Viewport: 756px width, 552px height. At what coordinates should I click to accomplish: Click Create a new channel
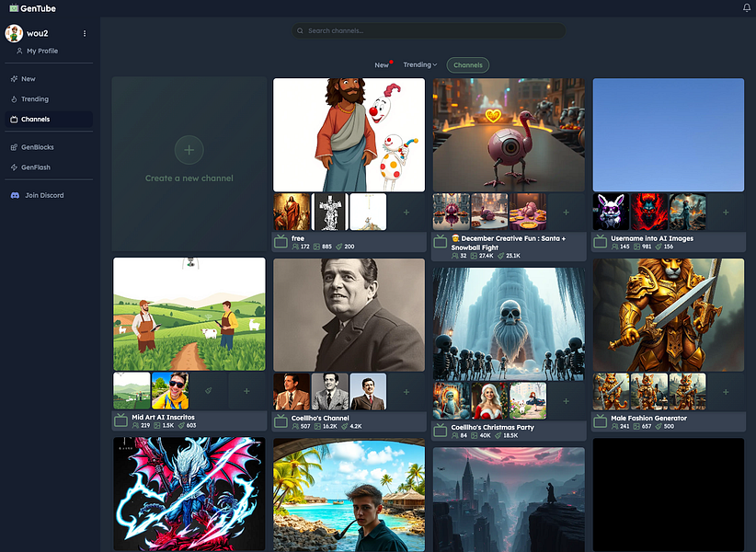(189, 150)
